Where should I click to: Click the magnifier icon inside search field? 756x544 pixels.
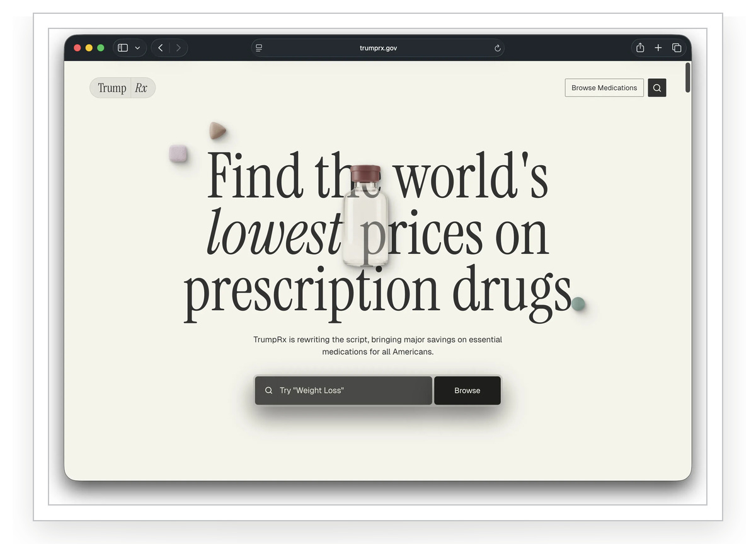pyautogui.click(x=269, y=391)
